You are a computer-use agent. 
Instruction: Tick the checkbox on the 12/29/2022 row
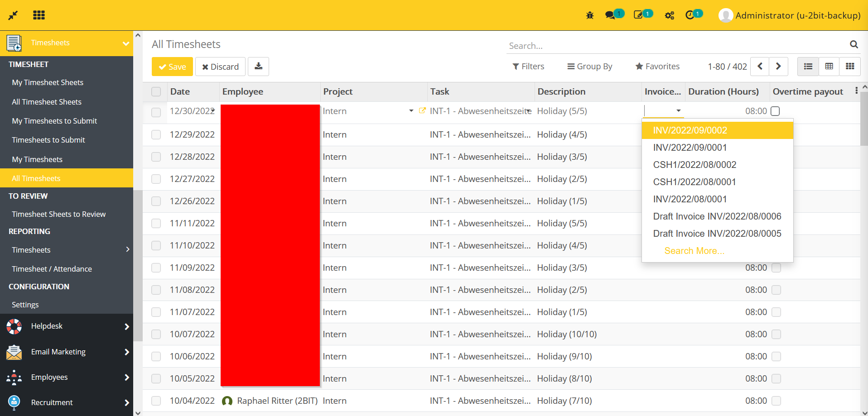[x=156, y=134]
